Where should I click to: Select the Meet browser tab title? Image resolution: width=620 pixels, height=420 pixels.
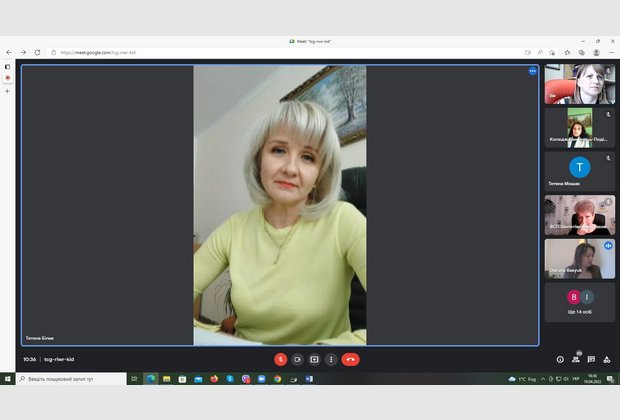tap(310, 41)
